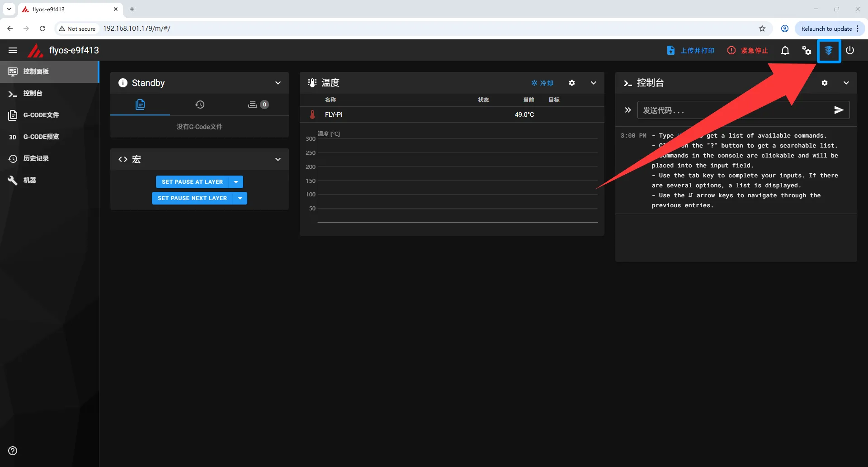868x467 pixels.
Task: Open SET PAUSE AT LAYER dropdown arrow
Action: click(x=236, y=182)
